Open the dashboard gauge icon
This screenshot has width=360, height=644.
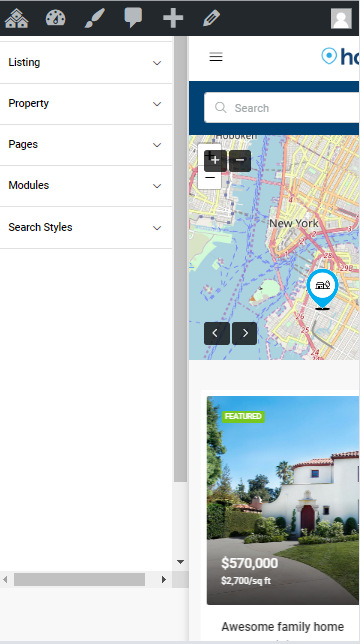55,18
